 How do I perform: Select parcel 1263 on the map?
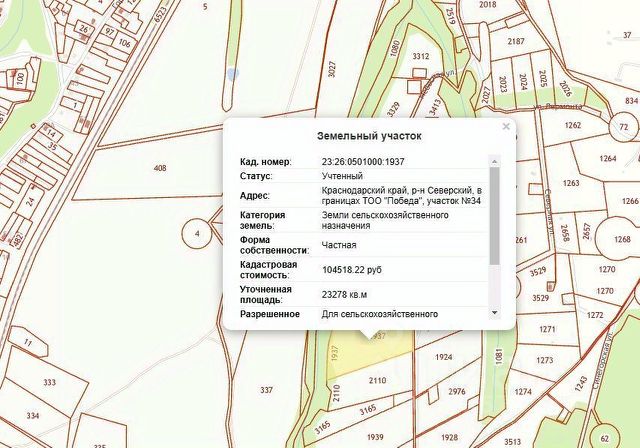click(571, 183)
